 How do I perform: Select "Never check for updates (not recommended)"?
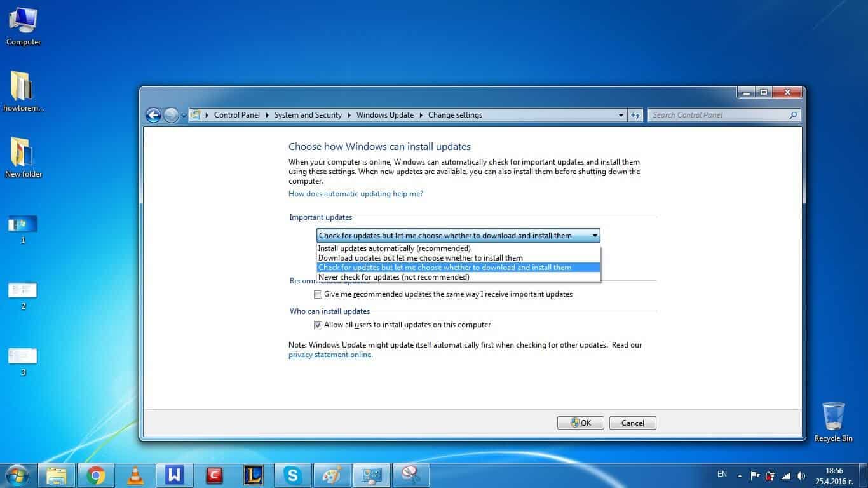click(x=393, y=277)
